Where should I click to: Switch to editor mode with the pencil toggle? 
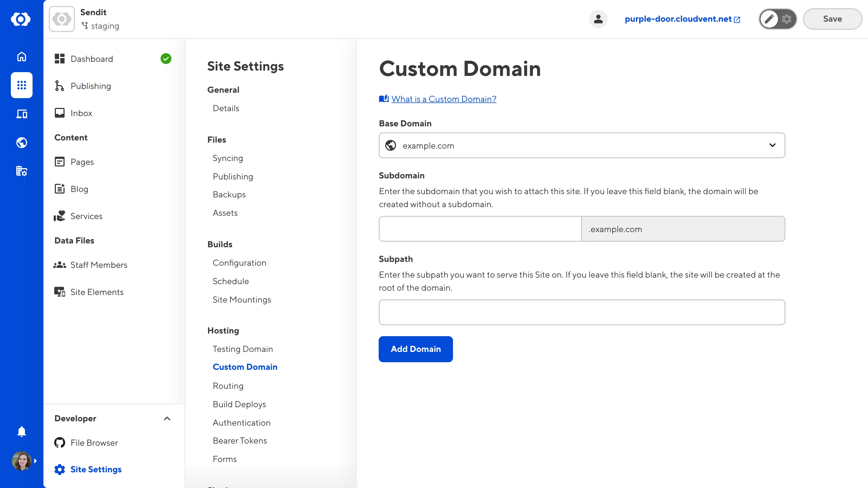[x=769, y=19]
